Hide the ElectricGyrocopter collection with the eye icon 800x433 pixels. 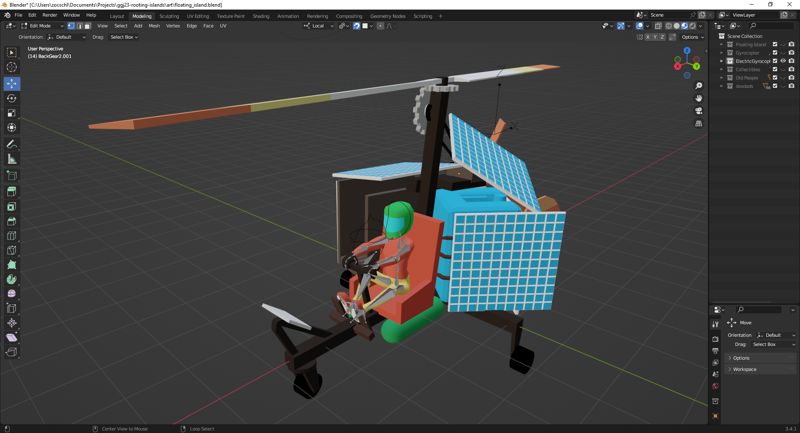tap(783, 61)
